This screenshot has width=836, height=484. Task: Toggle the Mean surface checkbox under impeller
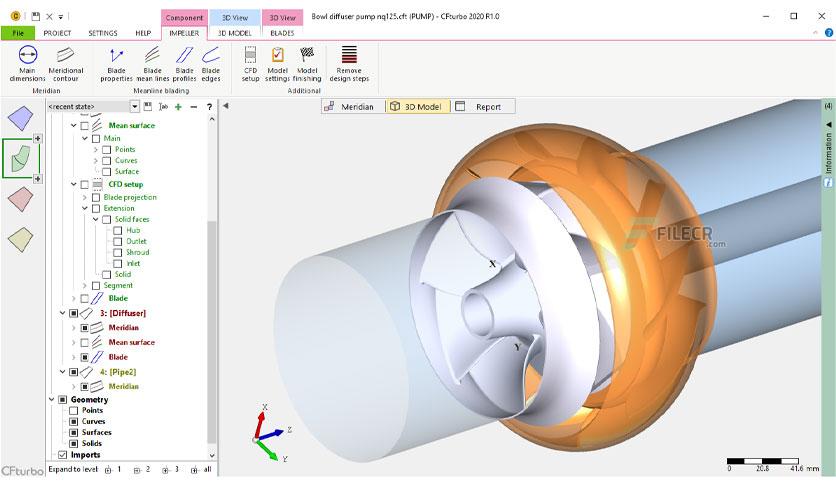[84, 126]
